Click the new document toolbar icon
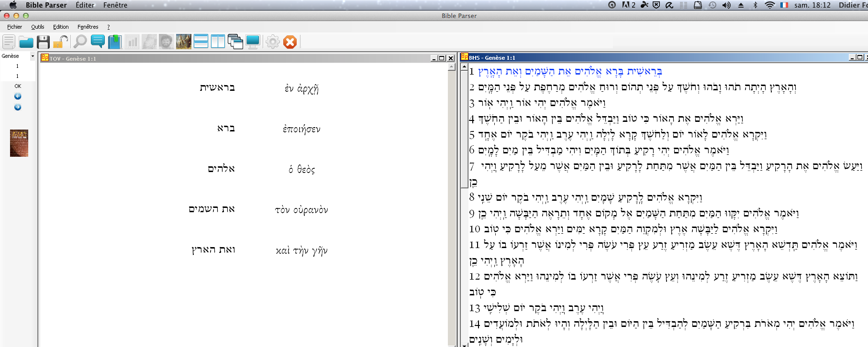This screenshot has height=347, width=868. click(9, 42)
